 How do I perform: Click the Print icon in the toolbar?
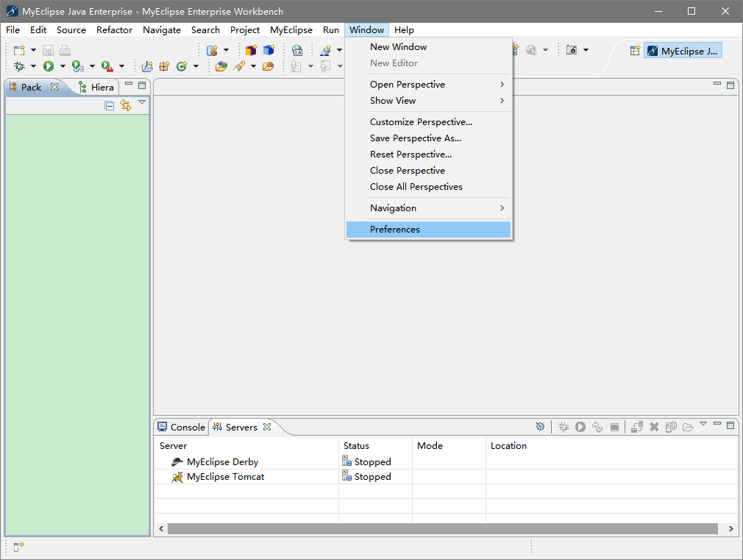click(x=65, y=49)
